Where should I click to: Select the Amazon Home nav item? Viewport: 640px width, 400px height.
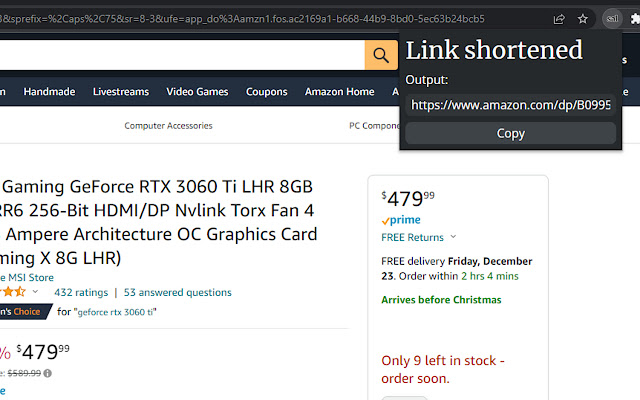[339, 92]
